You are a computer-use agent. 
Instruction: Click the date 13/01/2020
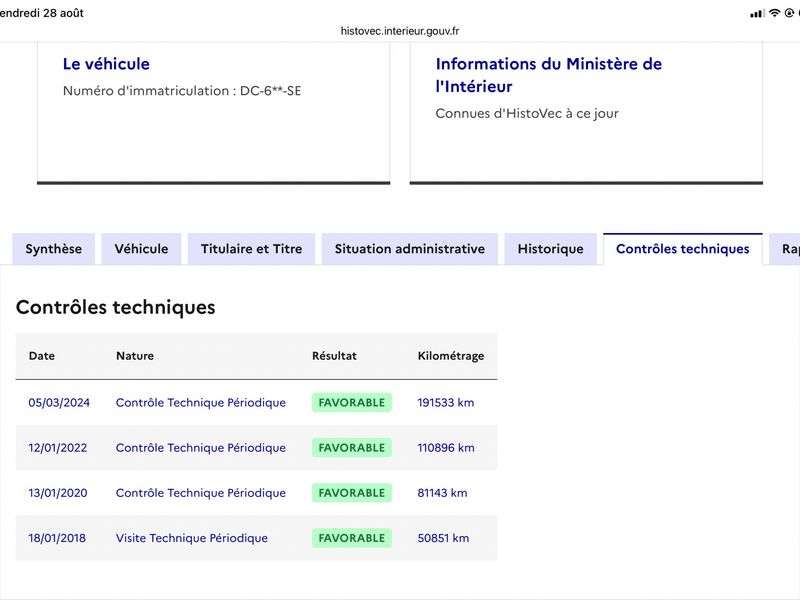point(58,493)
